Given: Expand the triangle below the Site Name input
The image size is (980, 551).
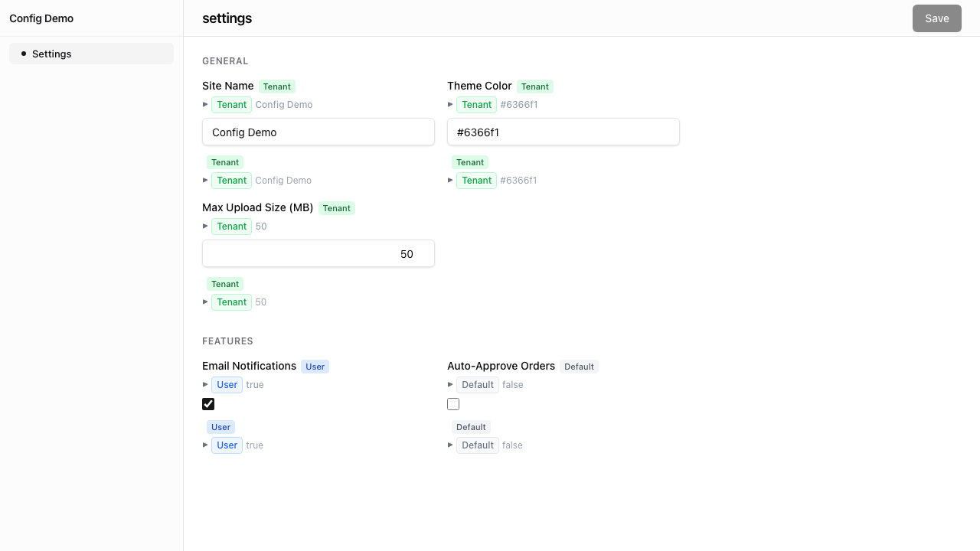Looking at the screenshot, I should pyautogui.click(x=205, y=180).
